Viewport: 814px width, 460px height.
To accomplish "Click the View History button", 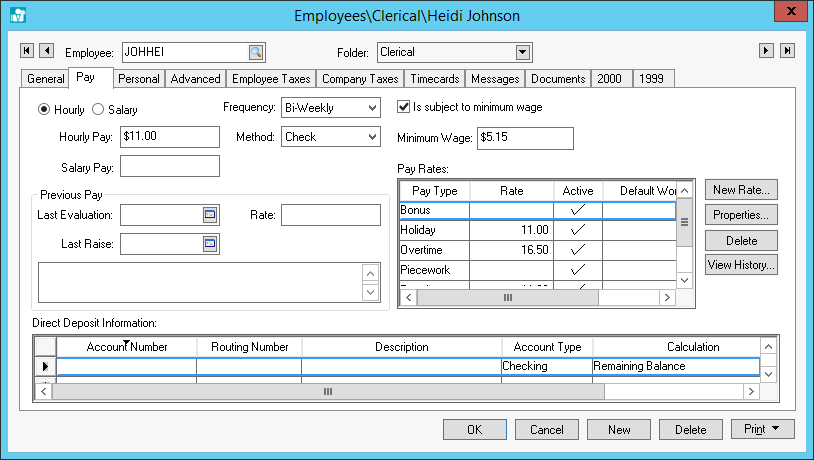I will [740, 265].
